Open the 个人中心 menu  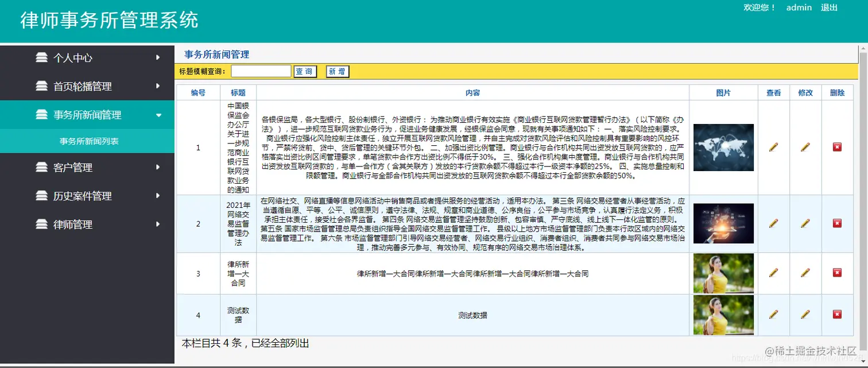pyautogui.click(x=87, y=57)
